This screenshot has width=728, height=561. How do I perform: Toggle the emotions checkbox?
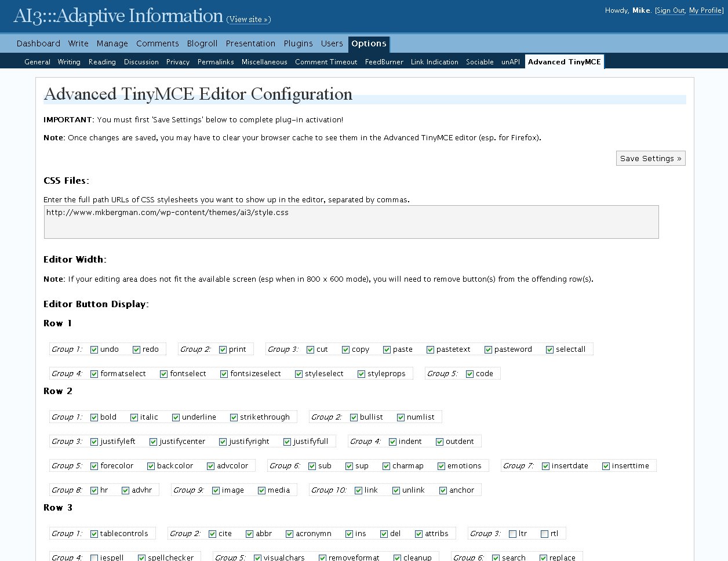(x=441, y=466)
